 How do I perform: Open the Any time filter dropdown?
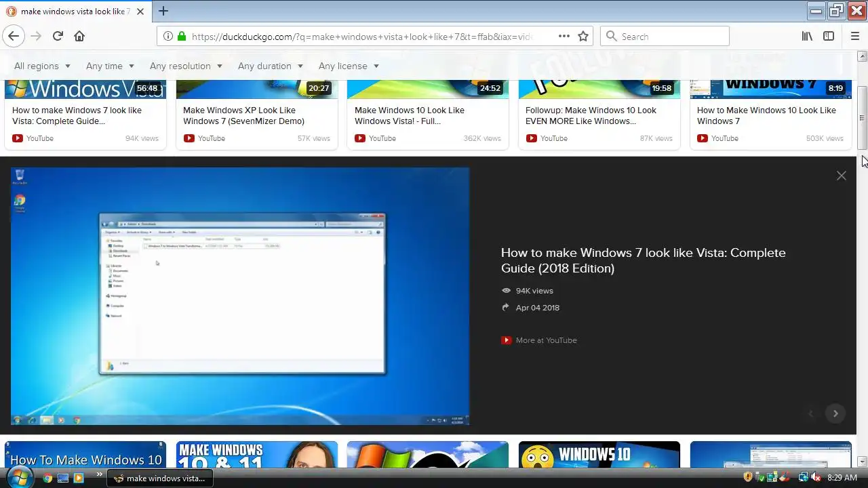point(110,66)
